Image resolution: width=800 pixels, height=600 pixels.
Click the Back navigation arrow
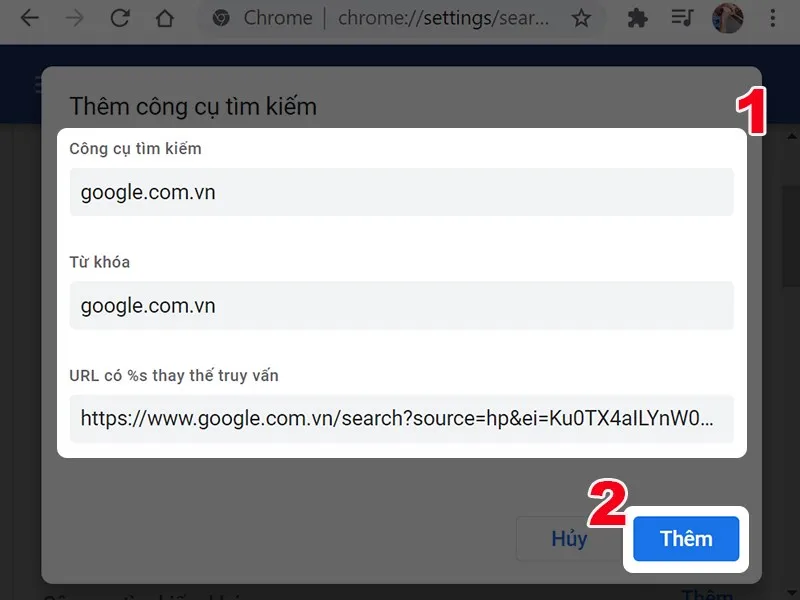point(30,18)
